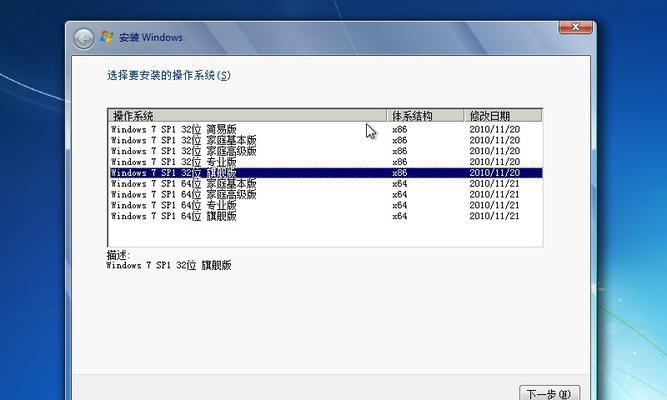Click x64 cell of 64位 旗舰版 row

click(x=399, y=216)
